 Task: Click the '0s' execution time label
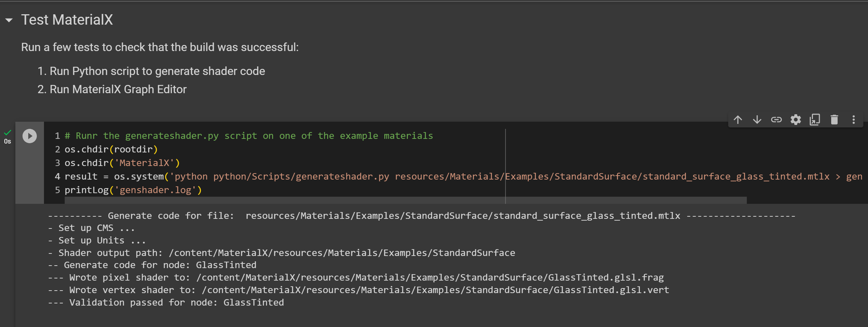click(x=8, y=141)
